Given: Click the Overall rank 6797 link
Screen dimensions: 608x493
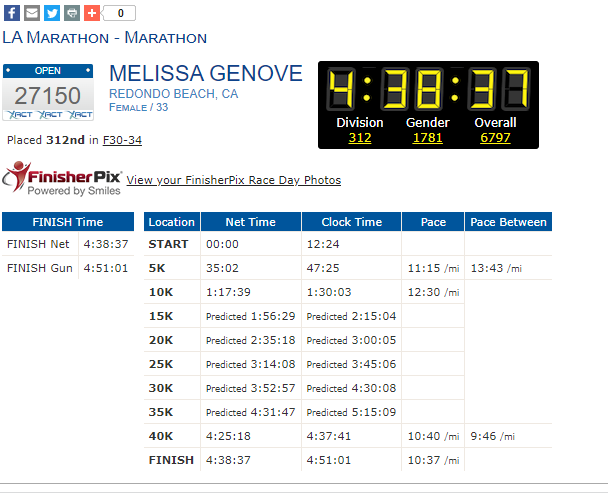Looking at the screenshot, I should point(495,138).
